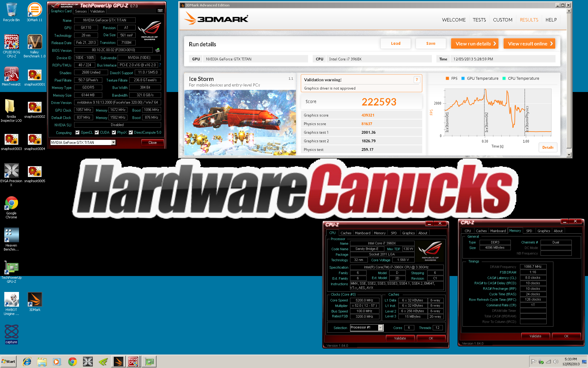The height and width of the screenshot is (368, 588).
Task: Switch to Mainboard tab in left CPU-Z window
Action: tap(363, 233)
